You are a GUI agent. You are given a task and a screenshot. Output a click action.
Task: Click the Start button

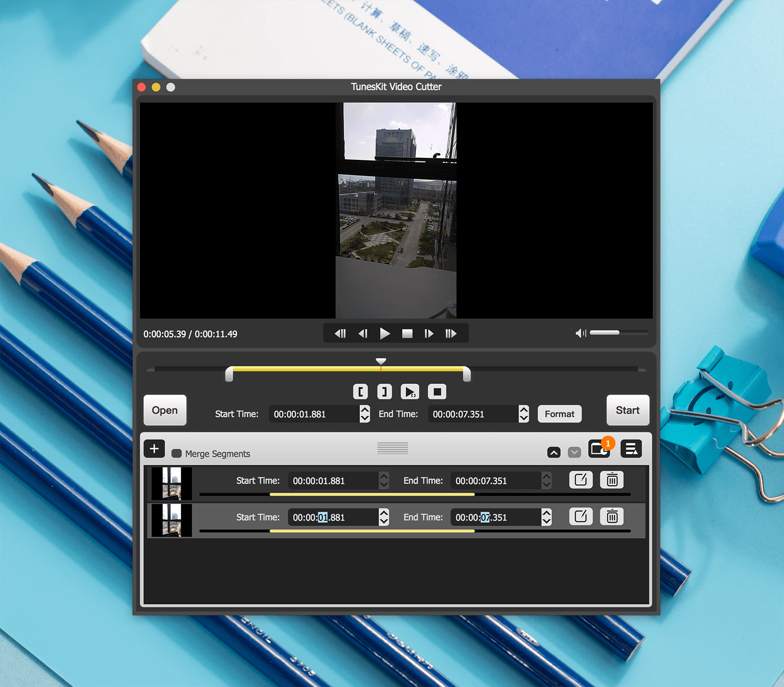(628, 410)
